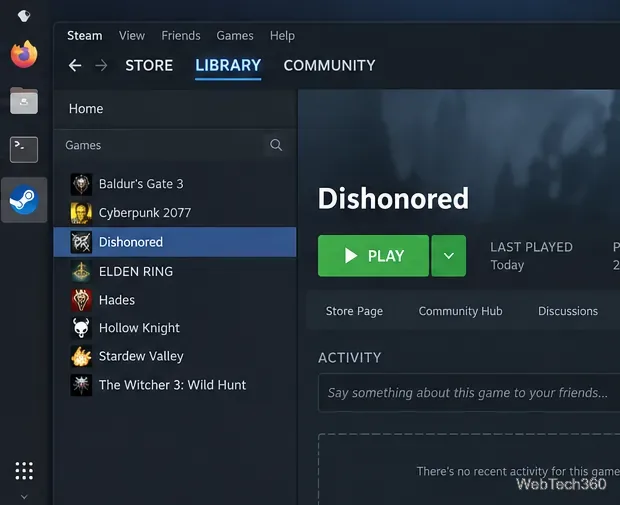Expand dock overflow chevron at bottom

tap(24, 497)
